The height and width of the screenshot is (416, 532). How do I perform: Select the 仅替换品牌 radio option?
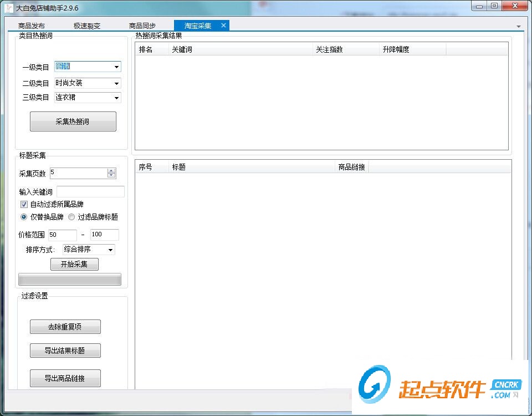click(24, 217)
